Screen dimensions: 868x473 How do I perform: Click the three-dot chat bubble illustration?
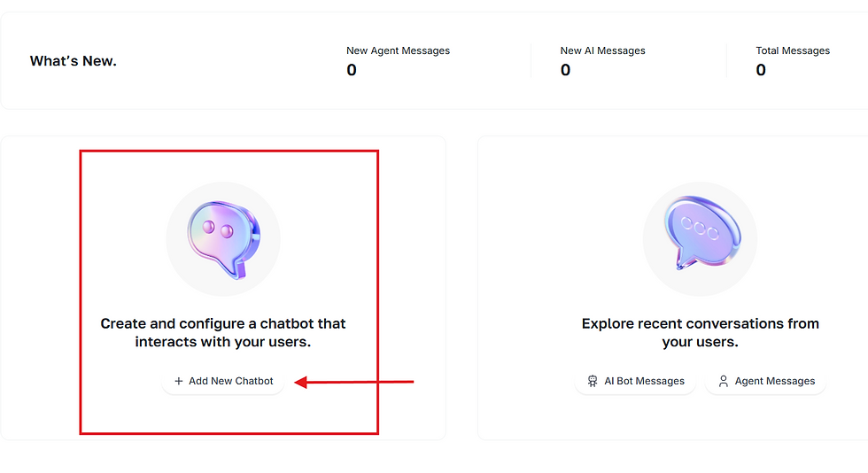(x=701, y=233)
